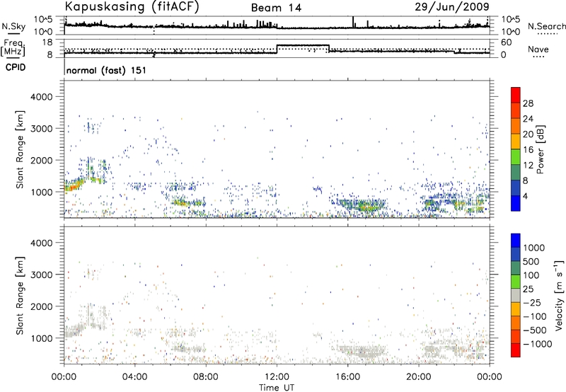Click the '3000' tick of the power panel
This screenshot has width=566, height=392.
(x=42, y=129)
